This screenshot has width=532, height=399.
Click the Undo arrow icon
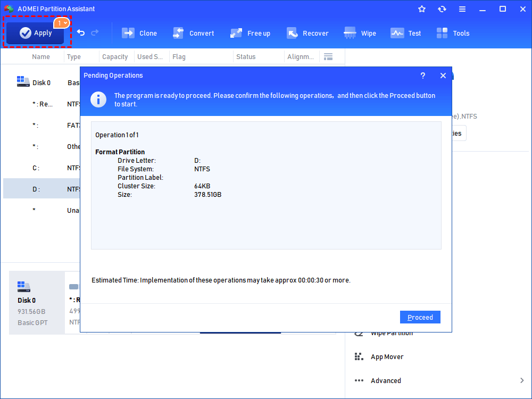(81, 32)
